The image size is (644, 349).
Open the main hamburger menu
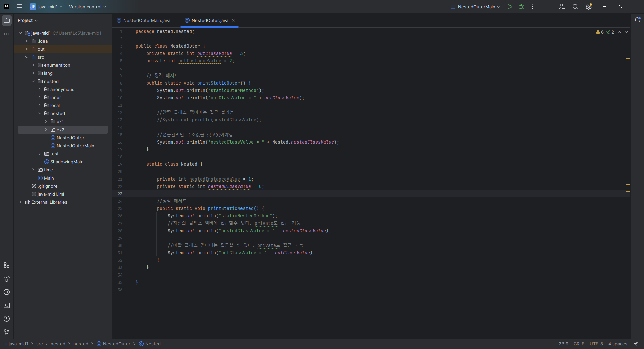(x=20, y=7)
